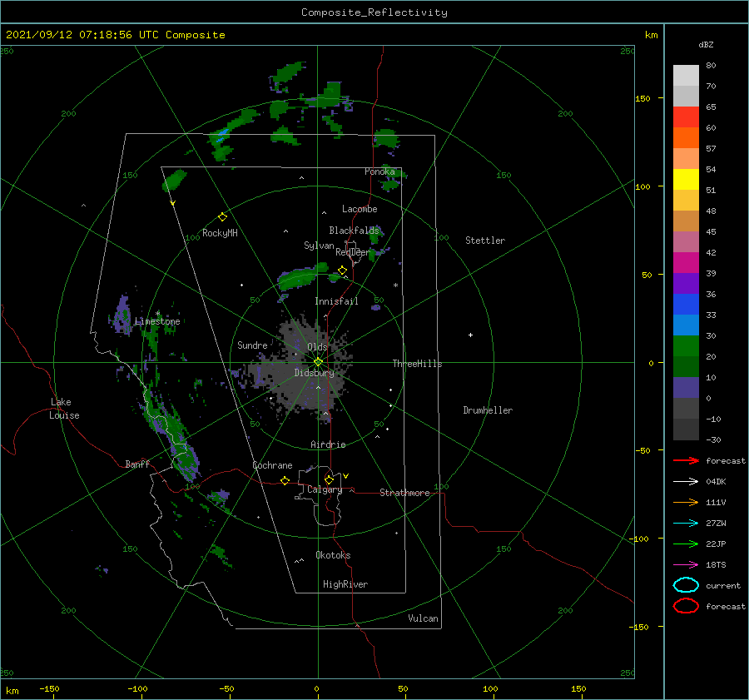Select the magenta swatch between 42 and 39 dBZ

[686, 263]
